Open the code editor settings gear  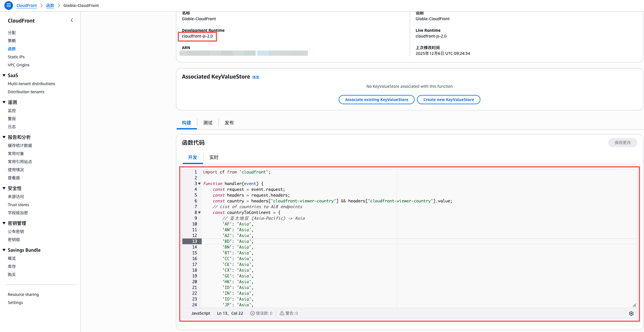click(x=631, y=314)
